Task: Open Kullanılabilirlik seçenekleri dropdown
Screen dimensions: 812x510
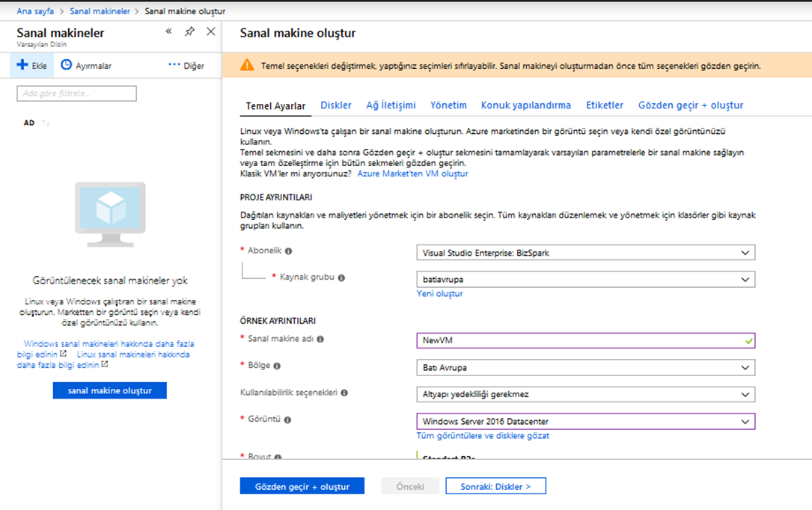Action: (586, 395)
